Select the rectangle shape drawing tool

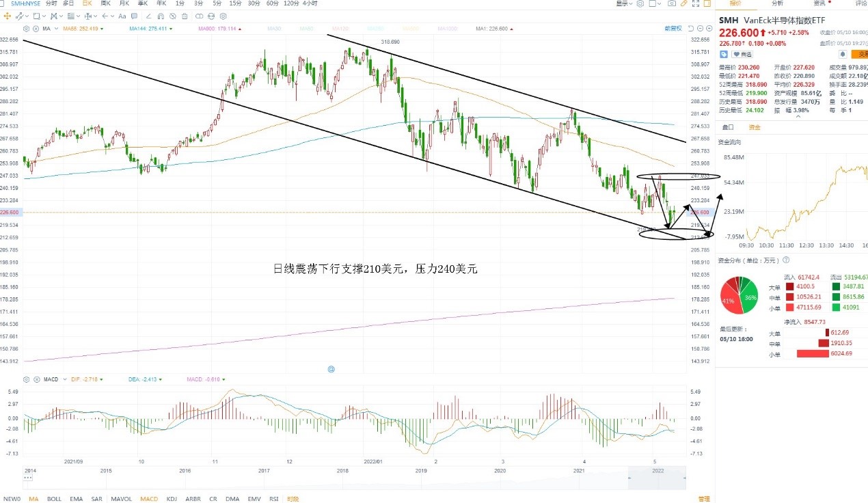(36, 16)
